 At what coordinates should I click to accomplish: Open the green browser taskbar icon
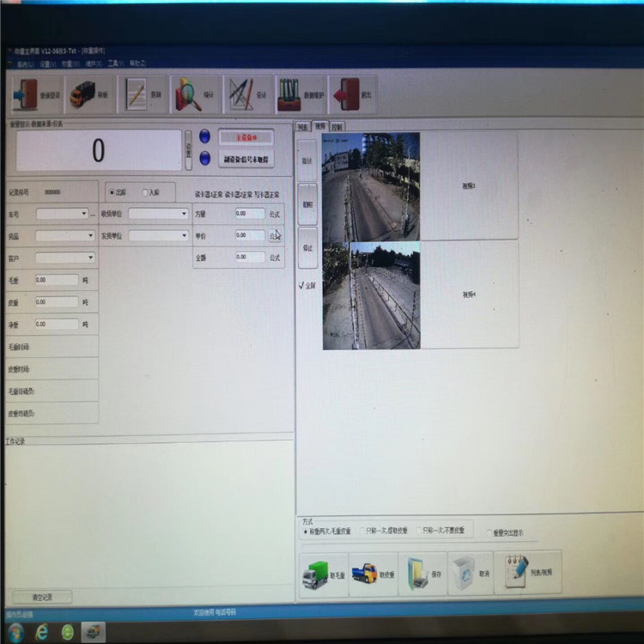click(68, 632)
